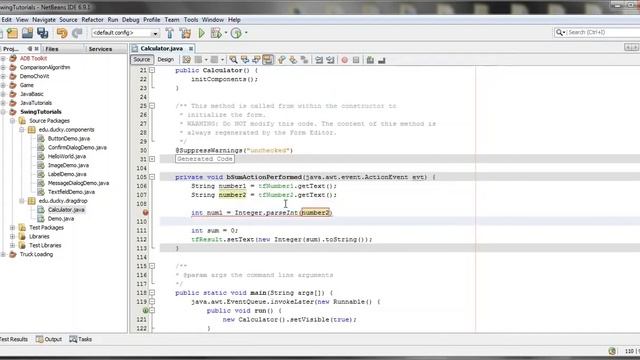The height and width of the screenshot is (360, 640).
Task: Open the Debug Project dropdown arrow
Action: tap(226, 33)
